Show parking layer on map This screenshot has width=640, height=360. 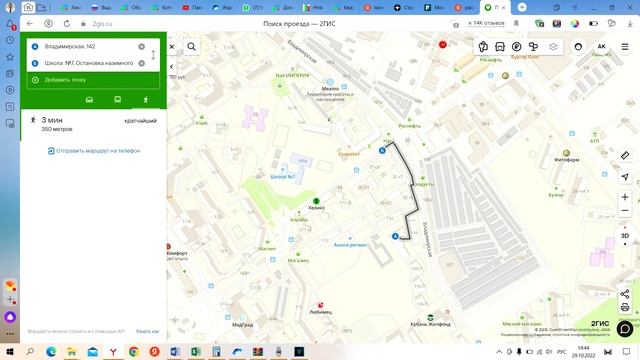(x=516, y=47)
